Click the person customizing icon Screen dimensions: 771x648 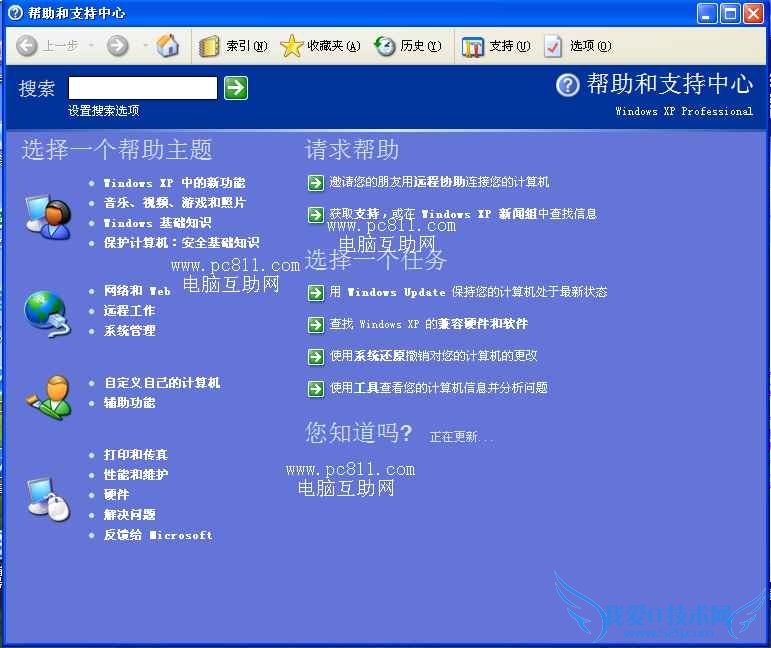coord(49,397)
